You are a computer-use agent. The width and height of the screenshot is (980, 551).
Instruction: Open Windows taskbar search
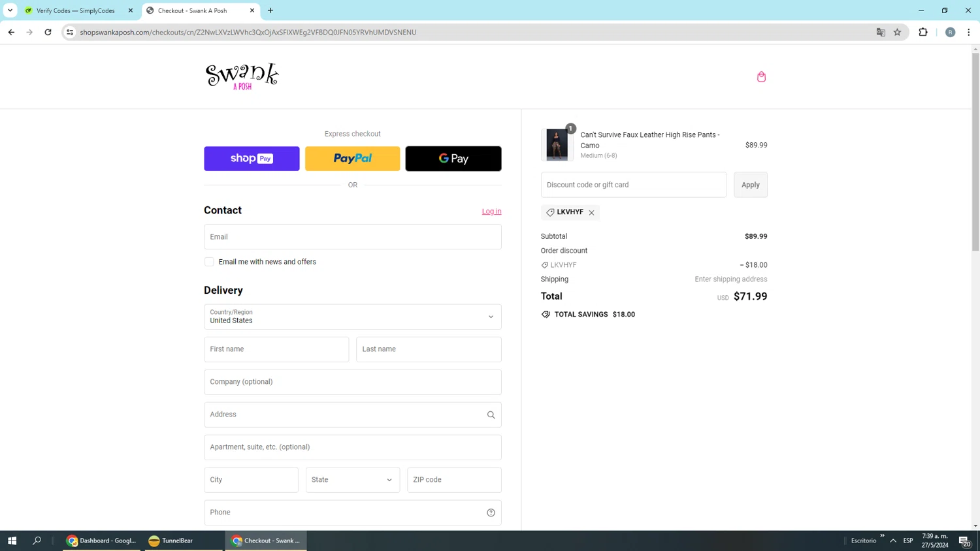(37, 541)
